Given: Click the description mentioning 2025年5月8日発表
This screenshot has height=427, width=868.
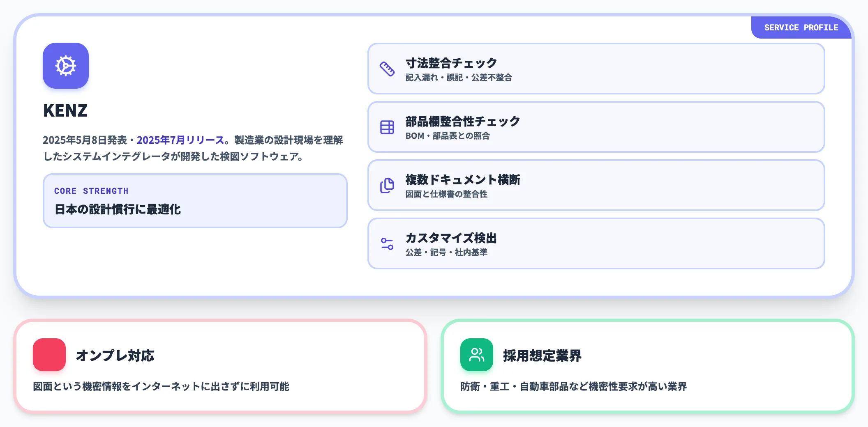Looking at the screenshot, I should [x=193, y=148].
